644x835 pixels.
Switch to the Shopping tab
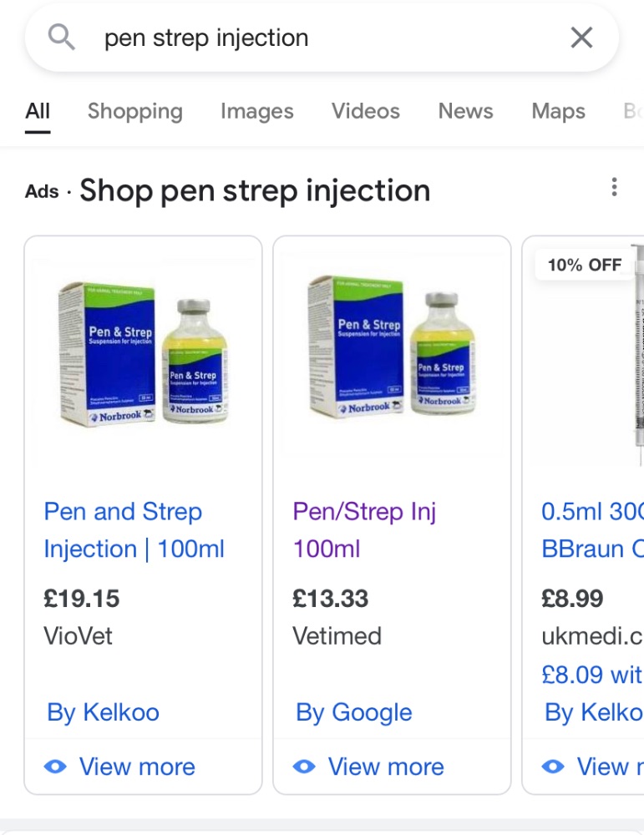[135, 111]
